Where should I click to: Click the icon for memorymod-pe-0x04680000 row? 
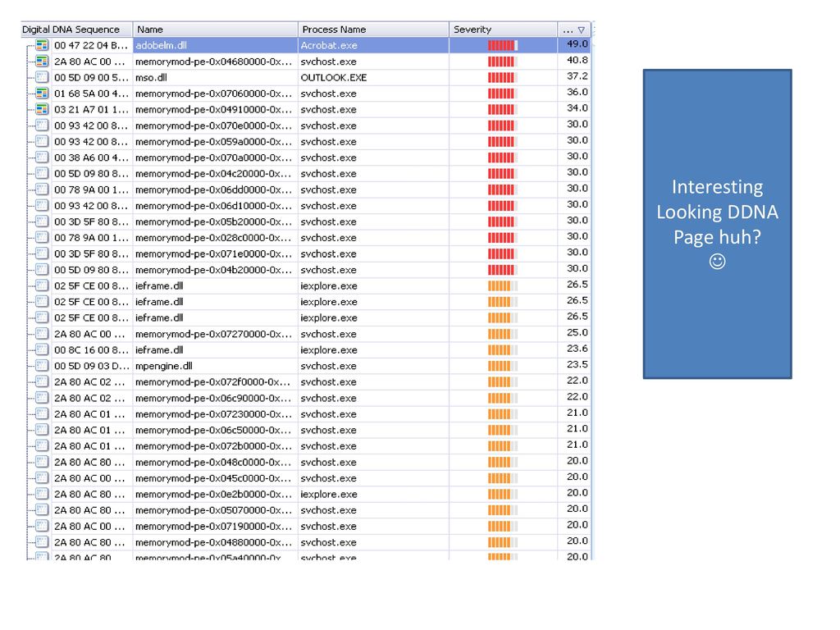tap(42, 61)
